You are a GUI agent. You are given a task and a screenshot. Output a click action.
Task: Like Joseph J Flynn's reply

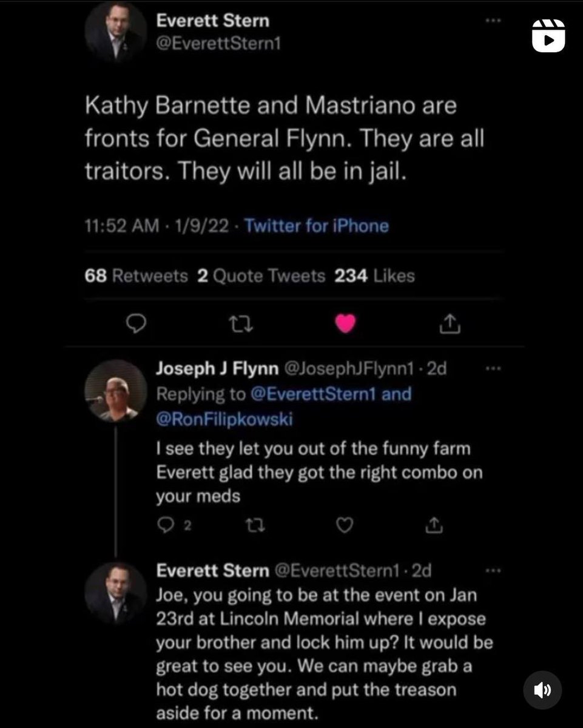pos(344,525)
